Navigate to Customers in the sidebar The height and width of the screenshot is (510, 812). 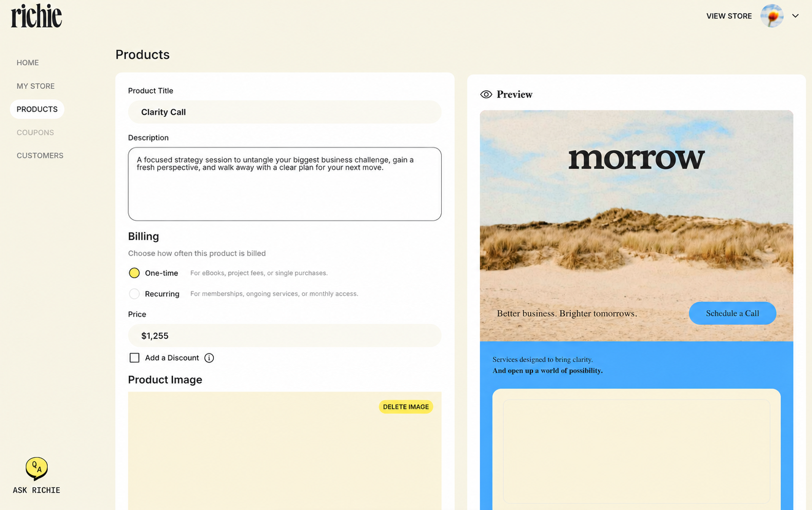click(40, 155)
